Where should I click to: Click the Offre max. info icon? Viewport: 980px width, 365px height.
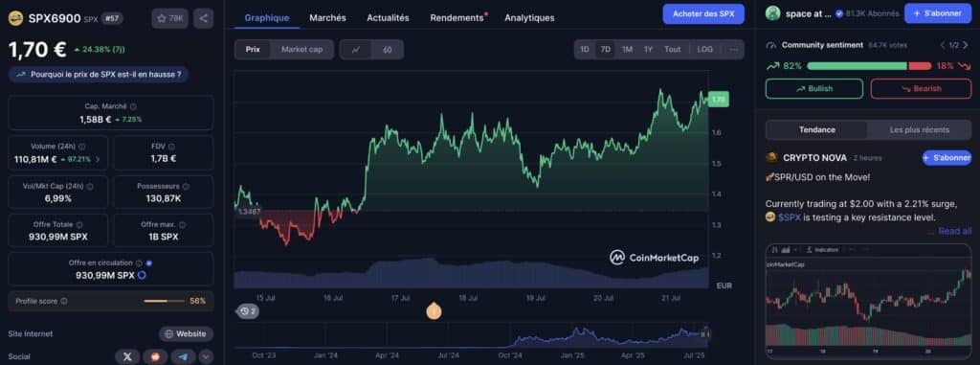click(x=182, y=225)
